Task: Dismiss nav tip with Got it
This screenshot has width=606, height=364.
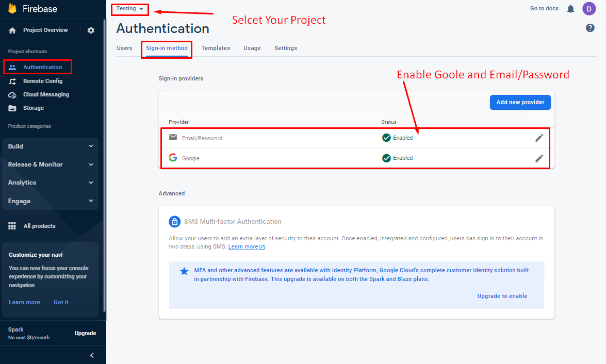Action: click(x=61, y=302)
